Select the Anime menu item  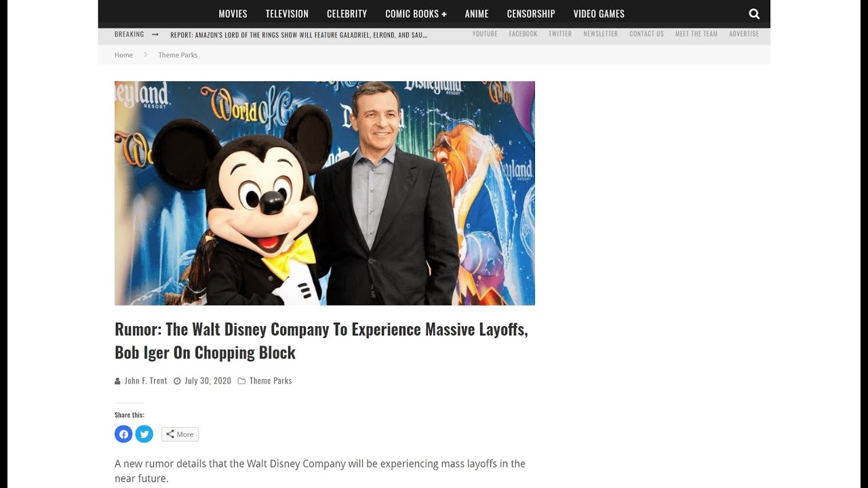click(477, 14)
